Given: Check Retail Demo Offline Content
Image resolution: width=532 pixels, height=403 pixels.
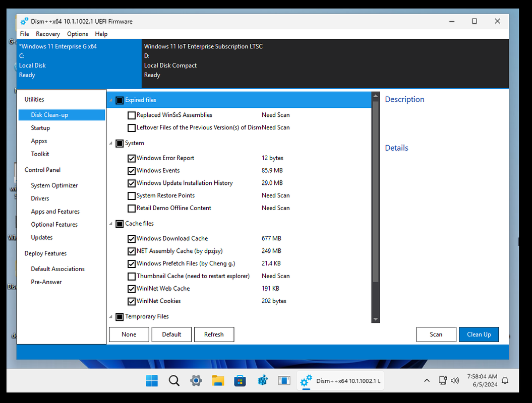Looking at the screenshot, I should tap(131, 208).
